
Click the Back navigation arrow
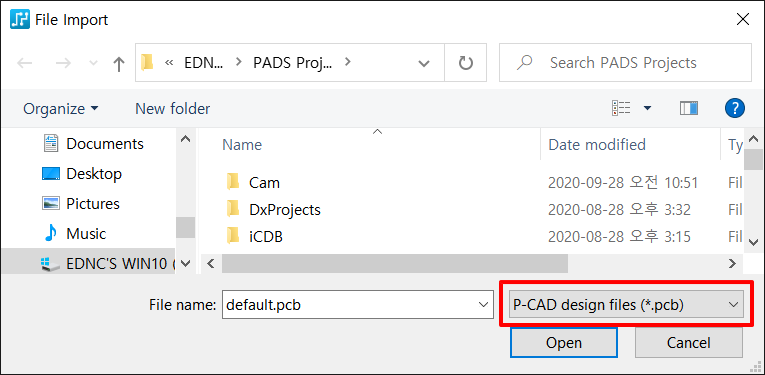click(x=25, y=63)
